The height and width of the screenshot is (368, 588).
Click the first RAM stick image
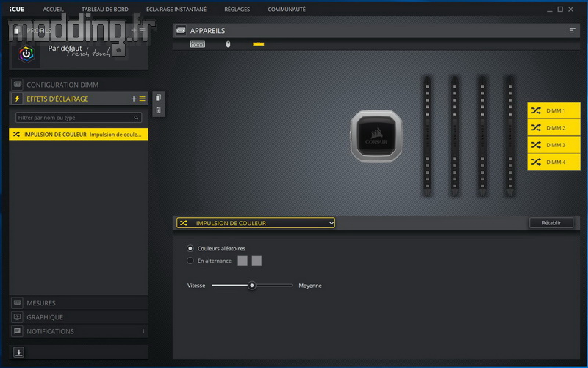pyautogui.click(x=427, y=136)
